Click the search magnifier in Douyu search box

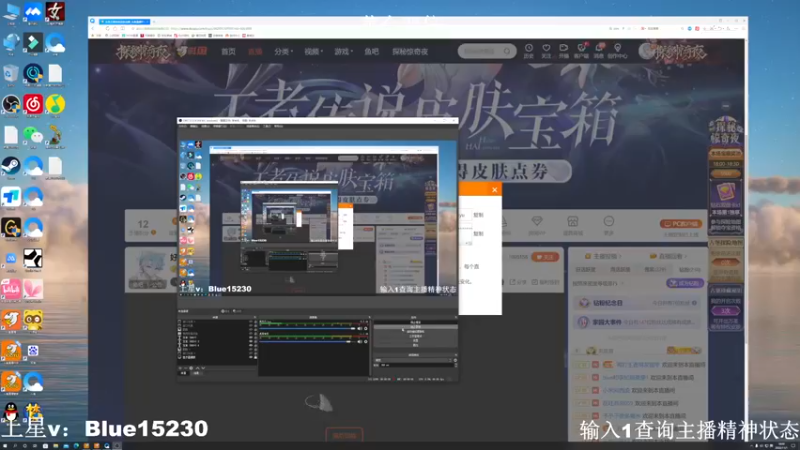click(x=507, y=51)
